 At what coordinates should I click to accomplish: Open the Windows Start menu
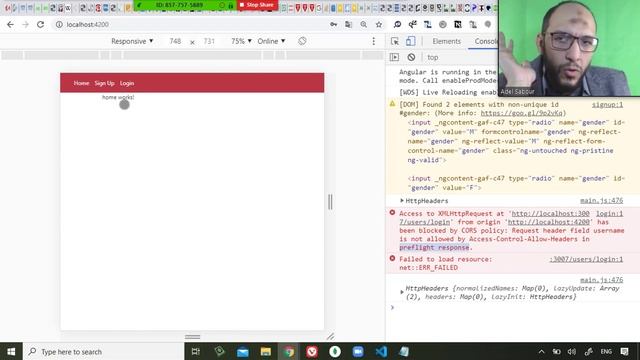pos(11,351)
